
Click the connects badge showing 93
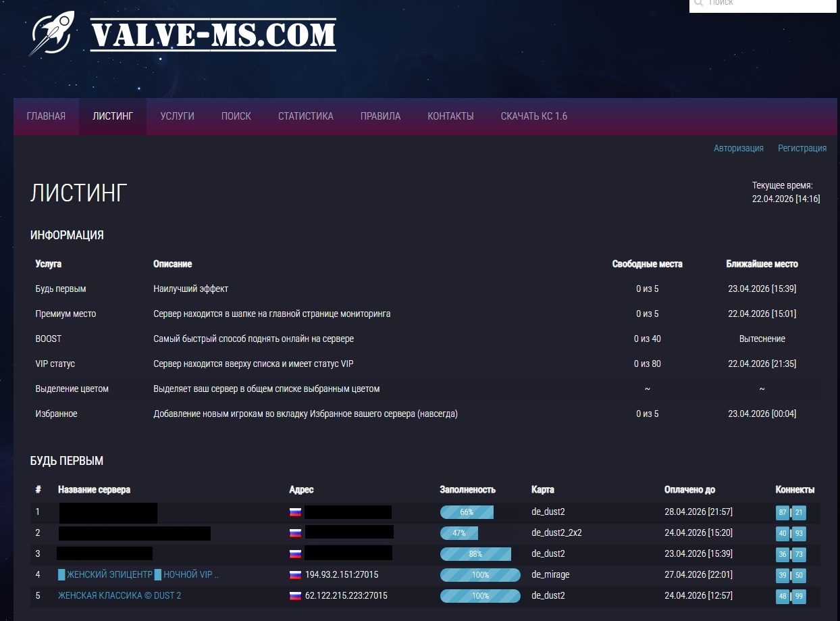(799, 534)
